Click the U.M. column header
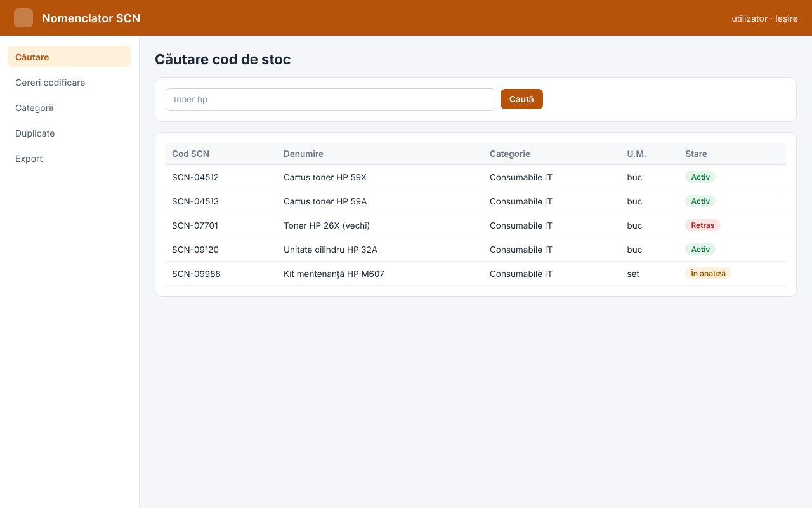812x508 pixels. click(x=636, y=154)
